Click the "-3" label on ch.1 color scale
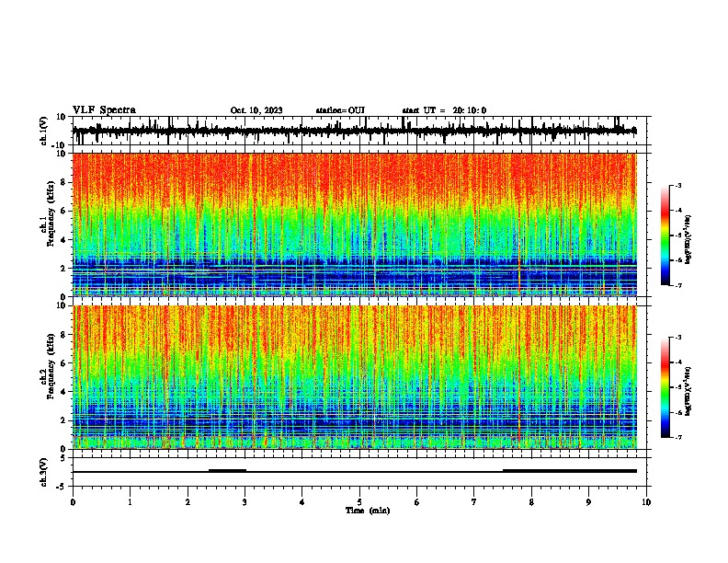Screen dimensions: 728x563 [678, 186]
